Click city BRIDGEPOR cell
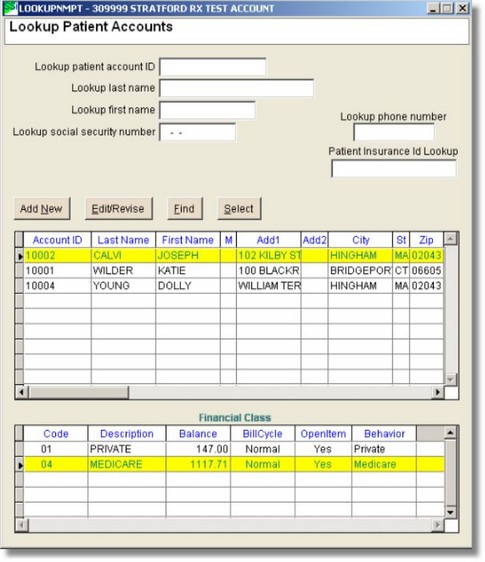This screenshot has height=562, width=485. click(360, 271)
